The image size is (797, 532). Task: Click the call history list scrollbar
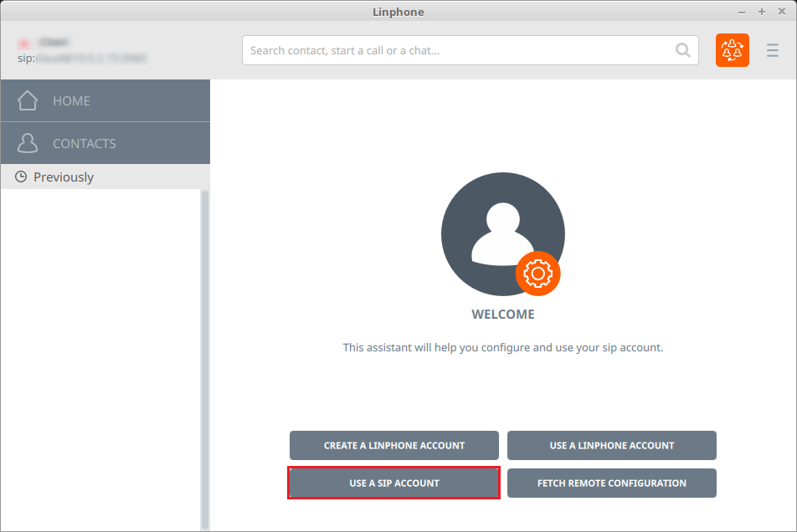[x=205, y=360]
